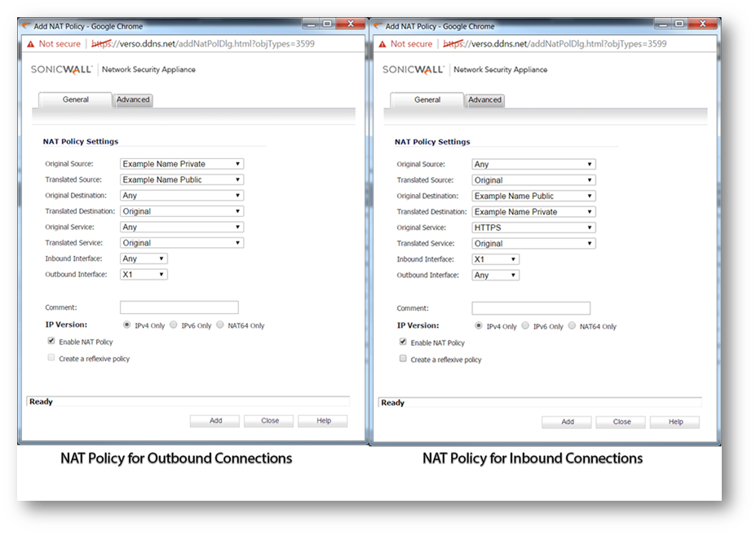Select IPv4 Only radio in inbound window
756x535 pixels.
point(478,326)
